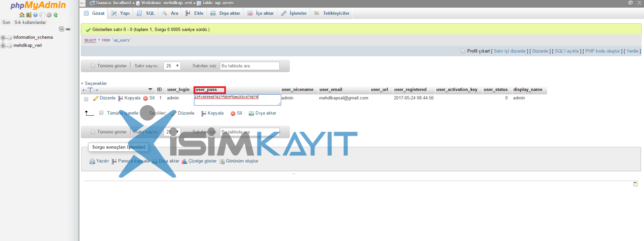Open the blue help question-mark icon
Image resolution: width=644 pixels, height=241 pixels.
35,15
